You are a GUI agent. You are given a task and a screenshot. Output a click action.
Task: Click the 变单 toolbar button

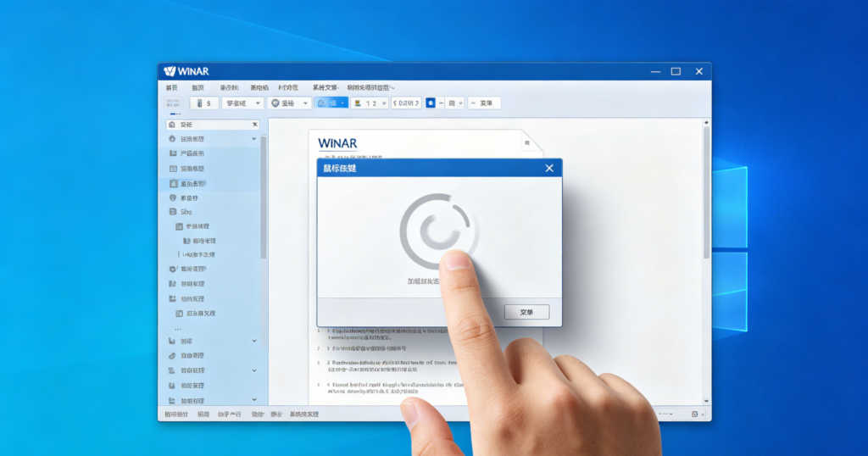click(x=484, y=103)
